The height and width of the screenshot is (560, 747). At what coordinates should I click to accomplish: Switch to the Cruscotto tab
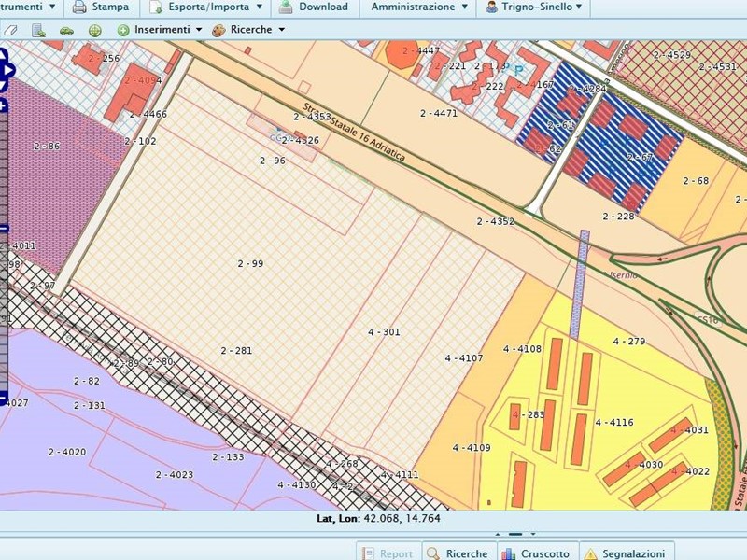coord(538,553)
